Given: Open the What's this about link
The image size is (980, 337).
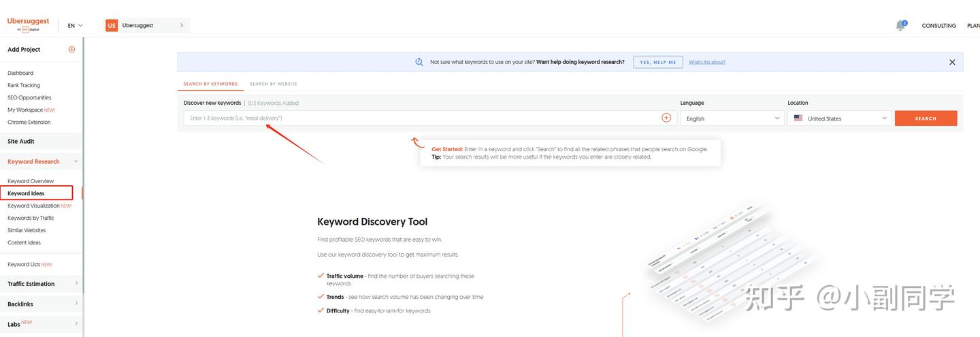Looking at the screenshot, I should 707,62.
